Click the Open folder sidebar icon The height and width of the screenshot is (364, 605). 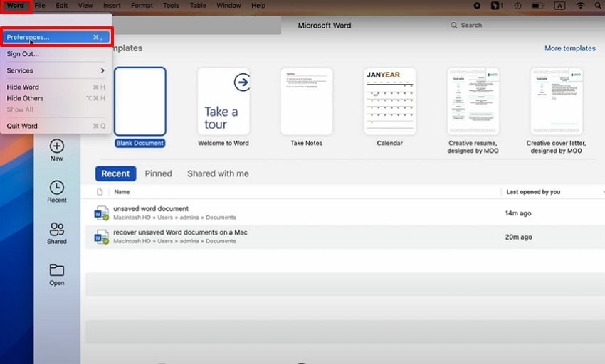tap(57, 274)
